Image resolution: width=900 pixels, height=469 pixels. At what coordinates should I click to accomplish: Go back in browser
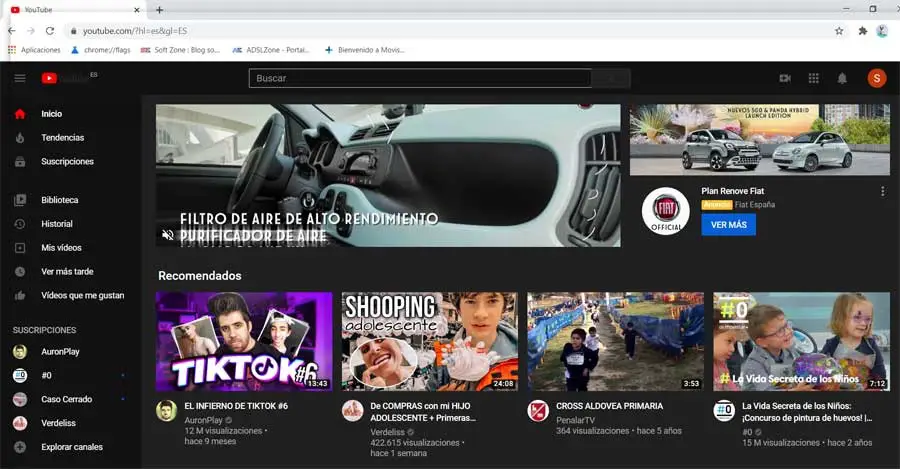pyautogui.click(x=12, y=31)
